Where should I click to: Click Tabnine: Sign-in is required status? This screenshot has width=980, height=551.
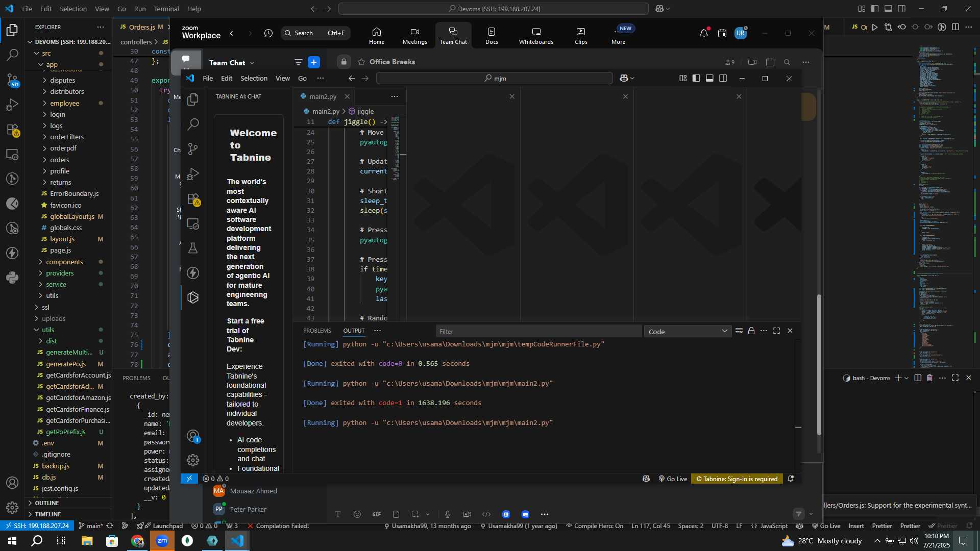click(x=737, y=479)
